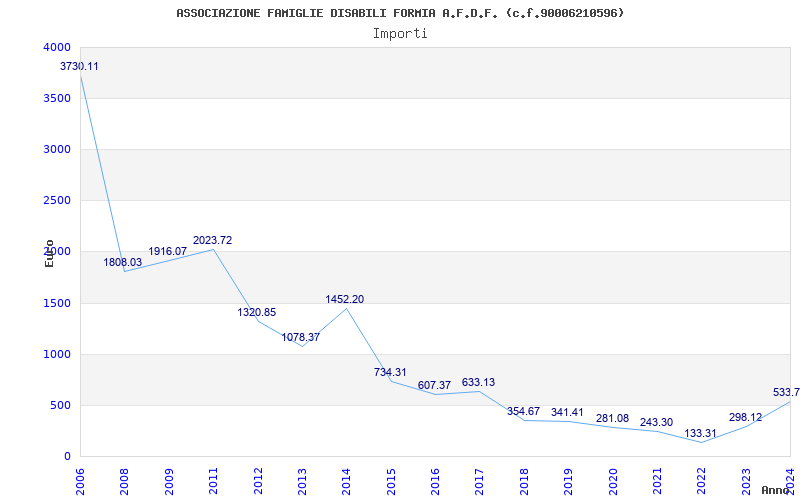Select the 633.13 data label
800x500 pixels.
[x=478, y=382]
